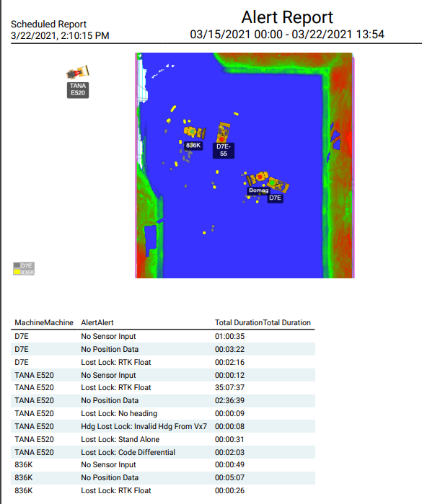Select Hdg Lost Lock: Invalid Hdg From Vx7
Image resolution: width=422 pixels, height=504 pixels.
[144, 426]
